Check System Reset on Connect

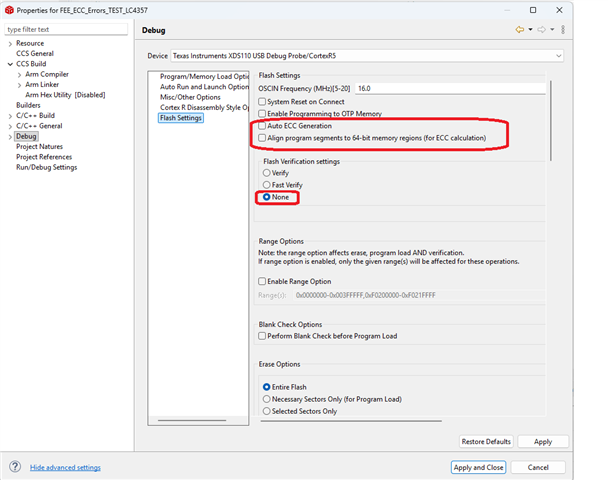pyautogui.click(x=263, y=102)
